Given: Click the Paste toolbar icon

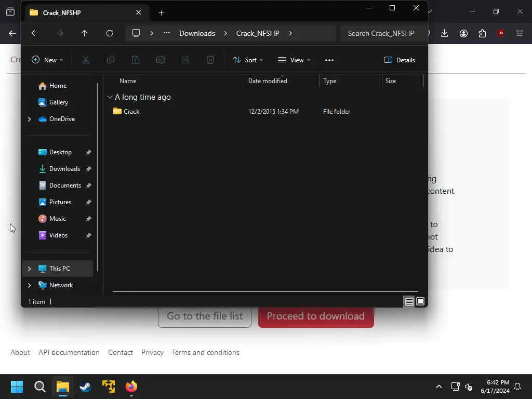Looking at the screenshot, I should (x=136, y=60).
